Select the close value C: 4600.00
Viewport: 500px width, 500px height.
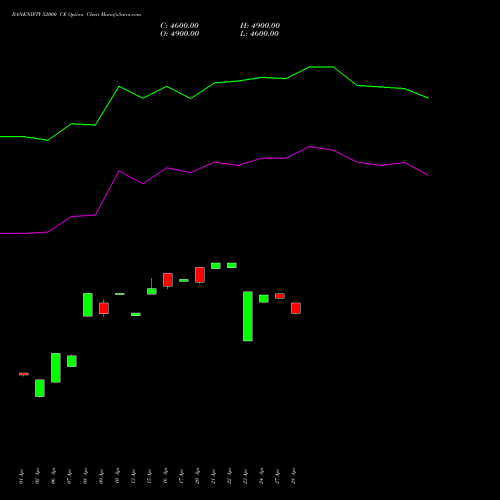point(179,26)
